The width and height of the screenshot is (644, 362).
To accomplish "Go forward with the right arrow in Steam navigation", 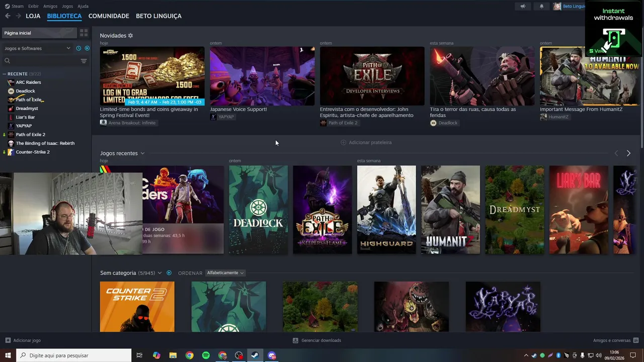I will click(18, 16).
